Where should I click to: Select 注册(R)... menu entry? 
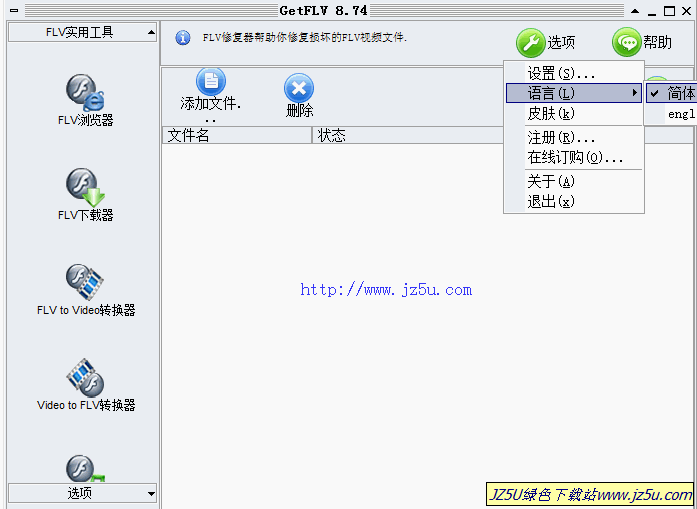point(574,138)
